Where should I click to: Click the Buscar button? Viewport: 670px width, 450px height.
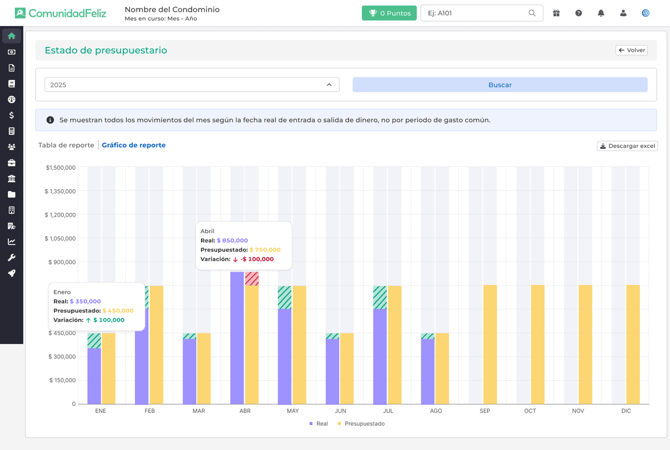click(x=500, y=85)
